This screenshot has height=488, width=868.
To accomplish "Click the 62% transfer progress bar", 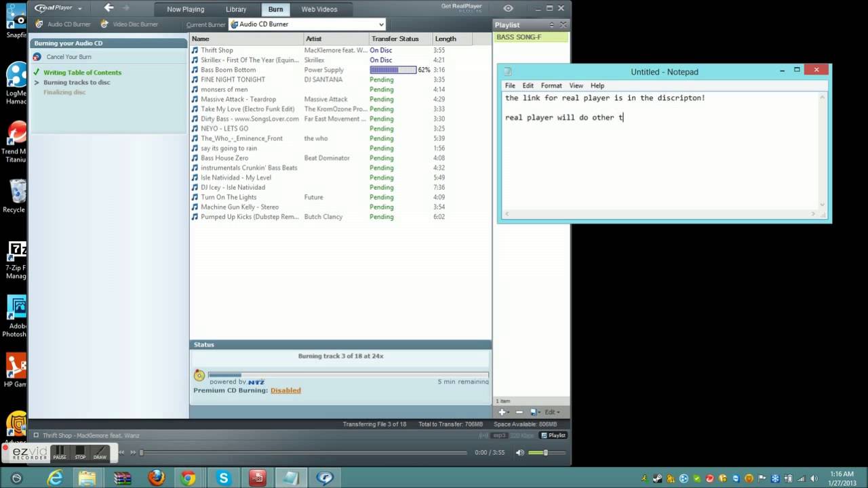I will pyautogui.click(x=393, y=70).
